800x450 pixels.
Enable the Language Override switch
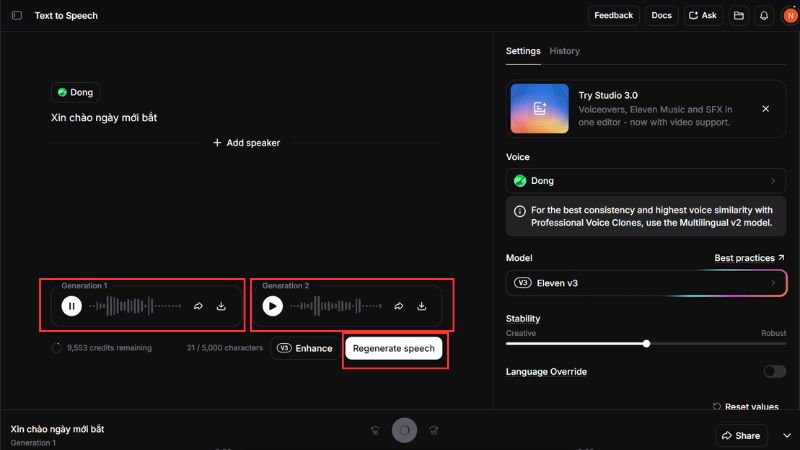click(774, 371)
